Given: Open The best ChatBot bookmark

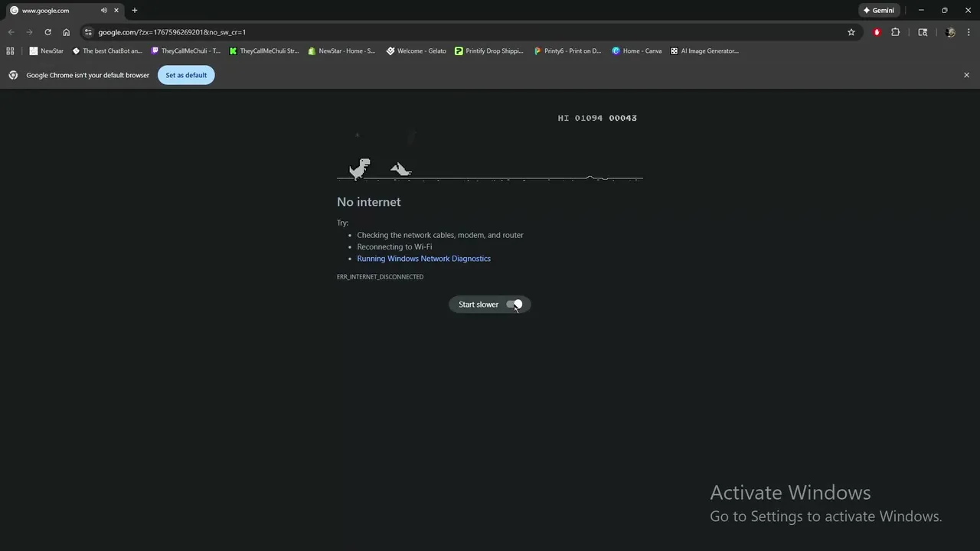Looking at the screenshot, I should coord(107,51).
